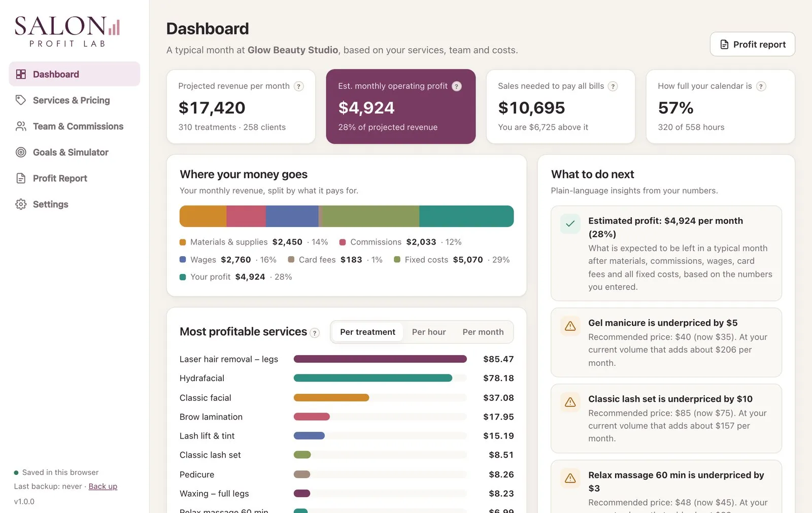Switch to the Per month view
The height and width of the screenshot is (513, 812).
coord(483,332)
